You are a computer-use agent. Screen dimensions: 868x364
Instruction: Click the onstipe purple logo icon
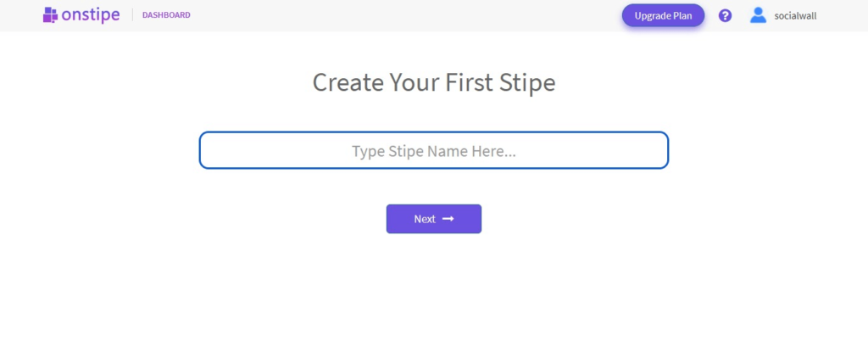51,14
